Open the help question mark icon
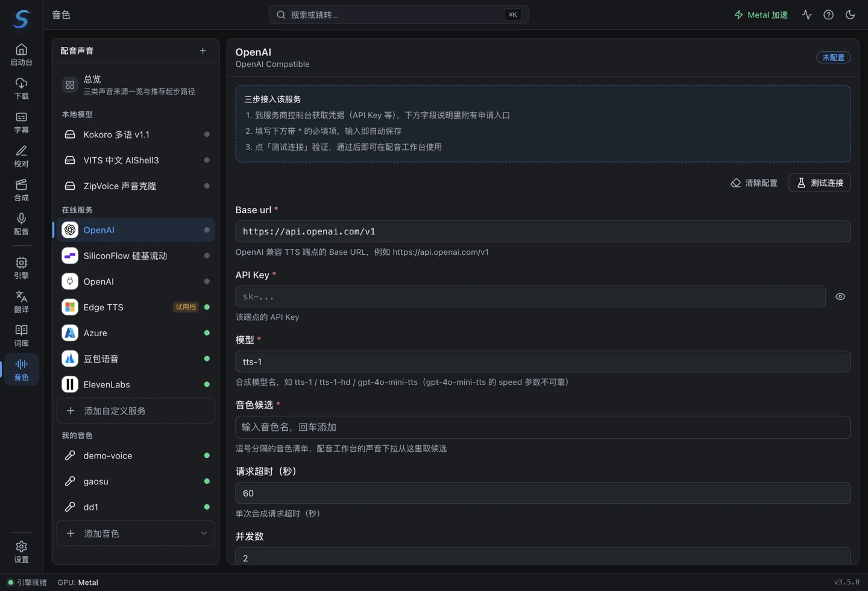 pos(828,14)
